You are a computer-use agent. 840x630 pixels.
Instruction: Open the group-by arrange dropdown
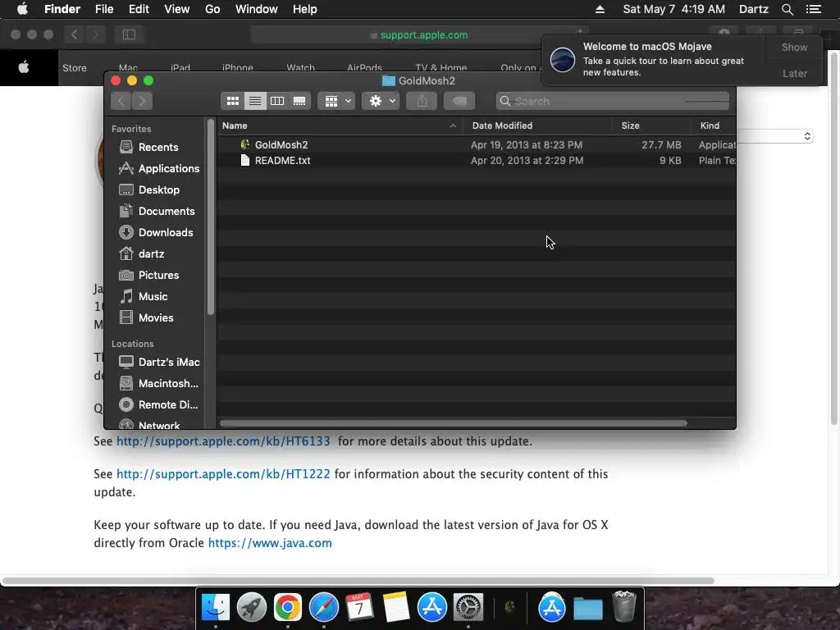[336, 101]
